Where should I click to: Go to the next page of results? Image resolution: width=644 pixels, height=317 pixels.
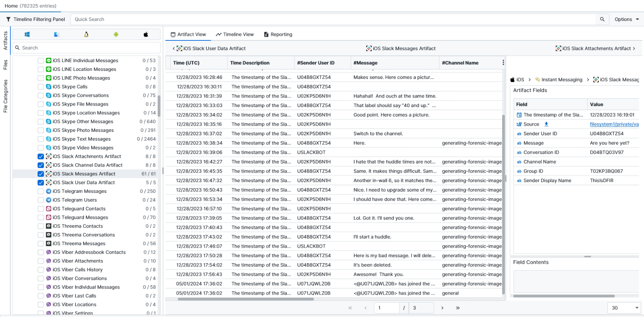pos(442,308)
